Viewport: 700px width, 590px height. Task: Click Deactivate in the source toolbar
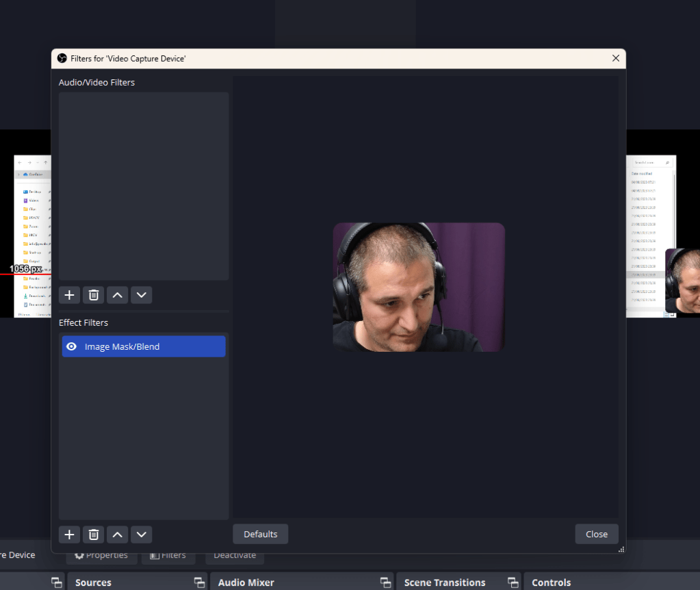click(x=235, y=555)
